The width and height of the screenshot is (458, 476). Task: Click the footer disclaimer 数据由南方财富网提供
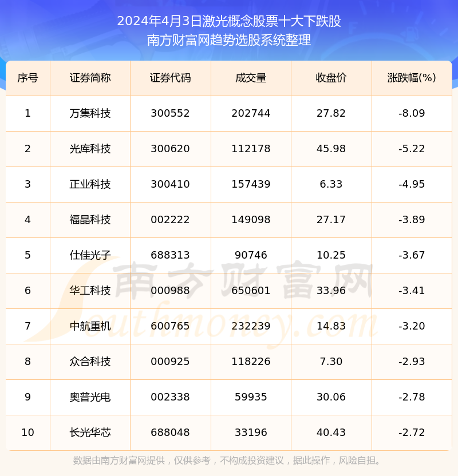[119, 461]
